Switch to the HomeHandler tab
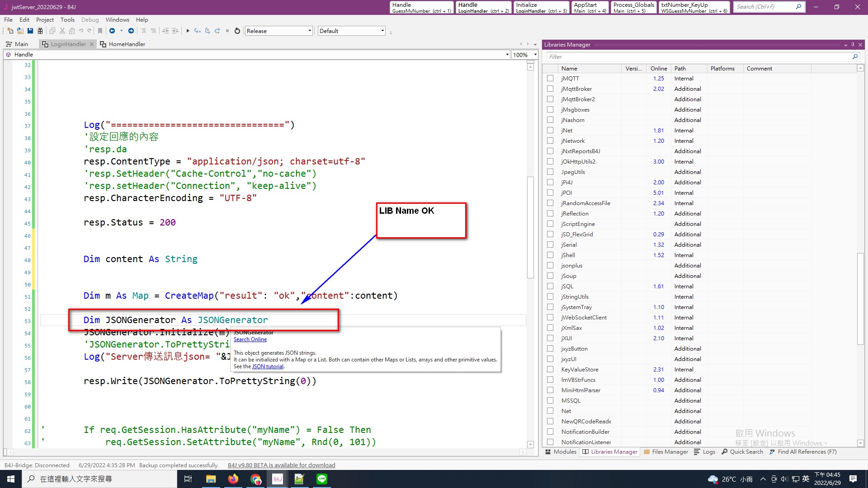The image size is (868, 488). 123,44
